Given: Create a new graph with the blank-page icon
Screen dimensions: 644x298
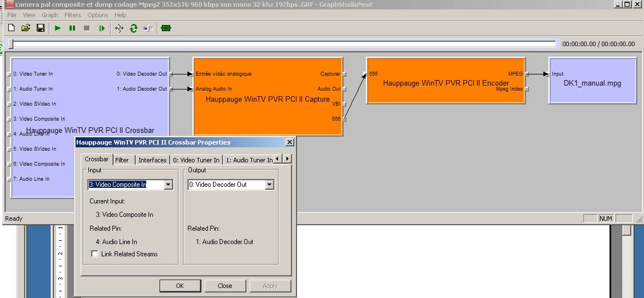Looking at the screenshot, I should (x=12, y=28).
